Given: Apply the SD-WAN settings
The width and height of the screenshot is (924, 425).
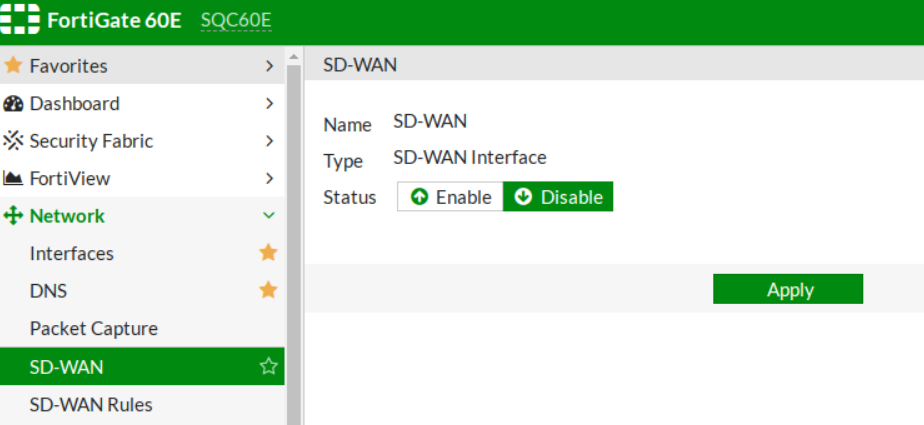Looking at the screenshot, I should click(788, 290).
